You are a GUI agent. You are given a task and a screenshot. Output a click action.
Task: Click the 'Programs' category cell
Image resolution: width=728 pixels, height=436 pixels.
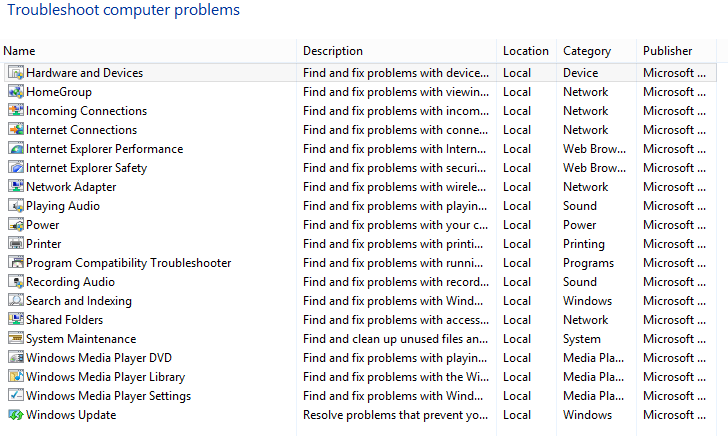pos(589,263)
